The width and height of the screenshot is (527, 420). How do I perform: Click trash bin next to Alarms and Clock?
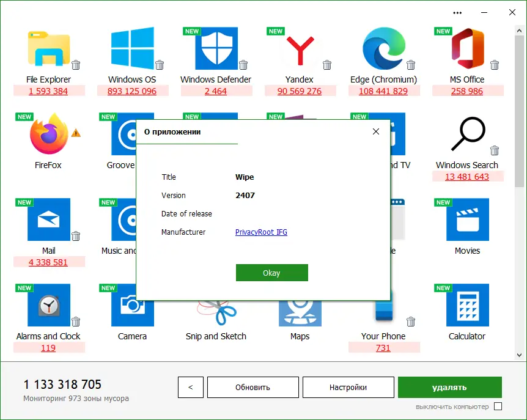[x=76, y=322]
